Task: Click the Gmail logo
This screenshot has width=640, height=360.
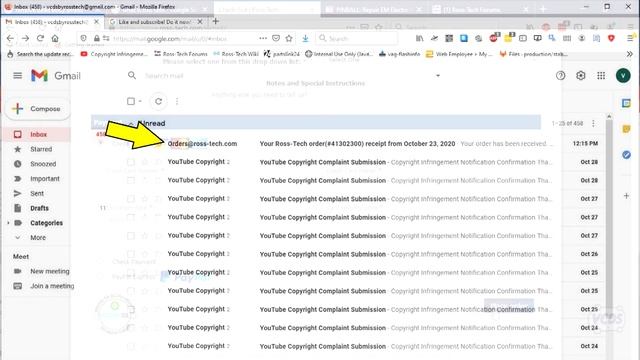Action: click(x=56, y=76)
